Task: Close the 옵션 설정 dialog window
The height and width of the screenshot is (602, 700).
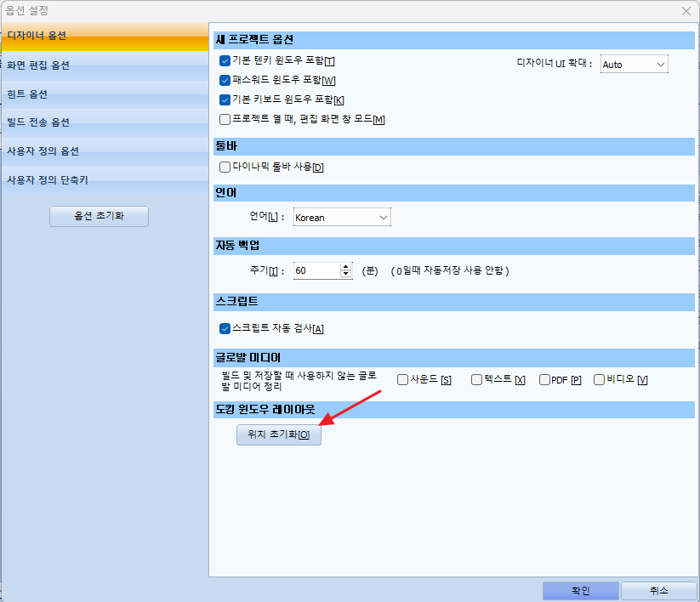Action: [x=686, y=11]
